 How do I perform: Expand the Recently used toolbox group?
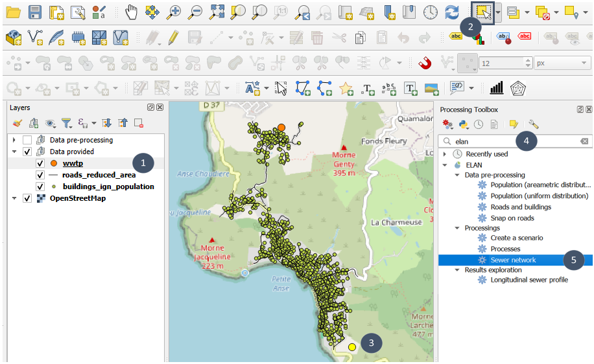pyautogui.click(x=444, y=154)
